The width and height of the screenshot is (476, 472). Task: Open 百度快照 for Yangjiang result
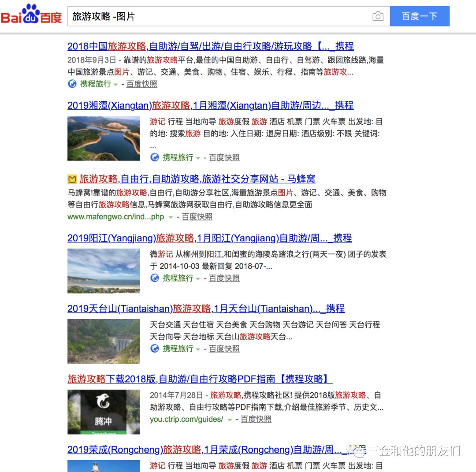[x=224, y=278]
